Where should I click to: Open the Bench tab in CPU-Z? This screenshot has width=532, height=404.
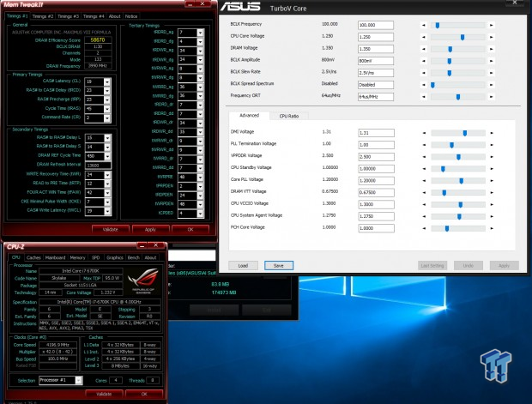pos(133,258)
